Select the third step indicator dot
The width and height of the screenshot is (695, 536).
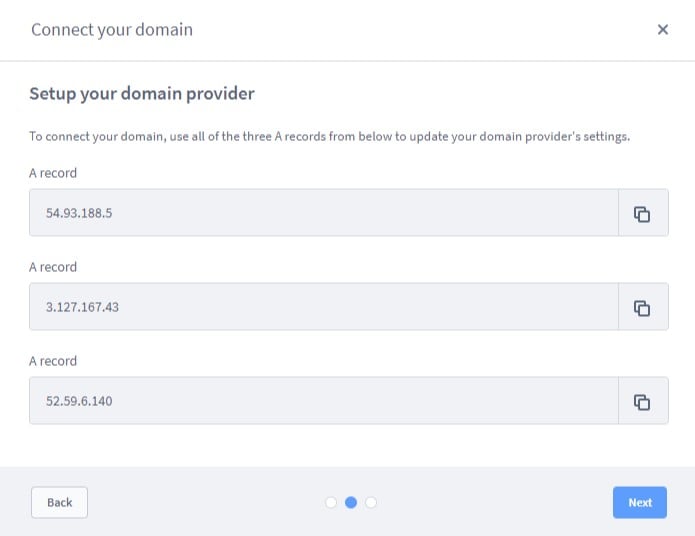click(x=371, y=502)
